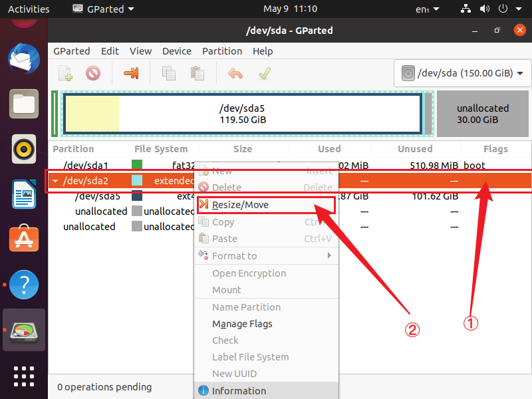
Task: Open the system menu arrow in top bar
Action: coord(519,9)
